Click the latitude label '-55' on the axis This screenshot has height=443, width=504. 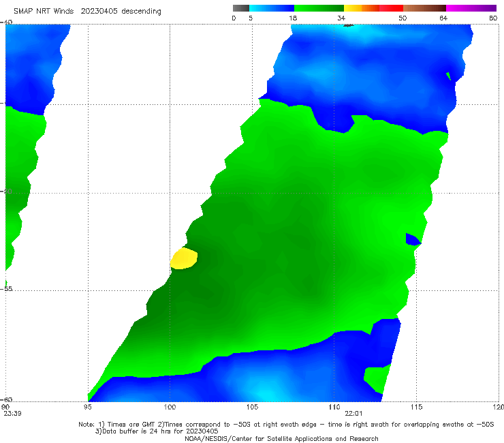[x=7, y=289]
